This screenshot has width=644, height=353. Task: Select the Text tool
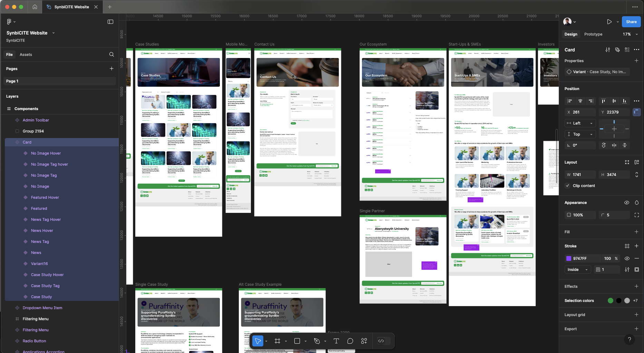[x=336, y=341]
